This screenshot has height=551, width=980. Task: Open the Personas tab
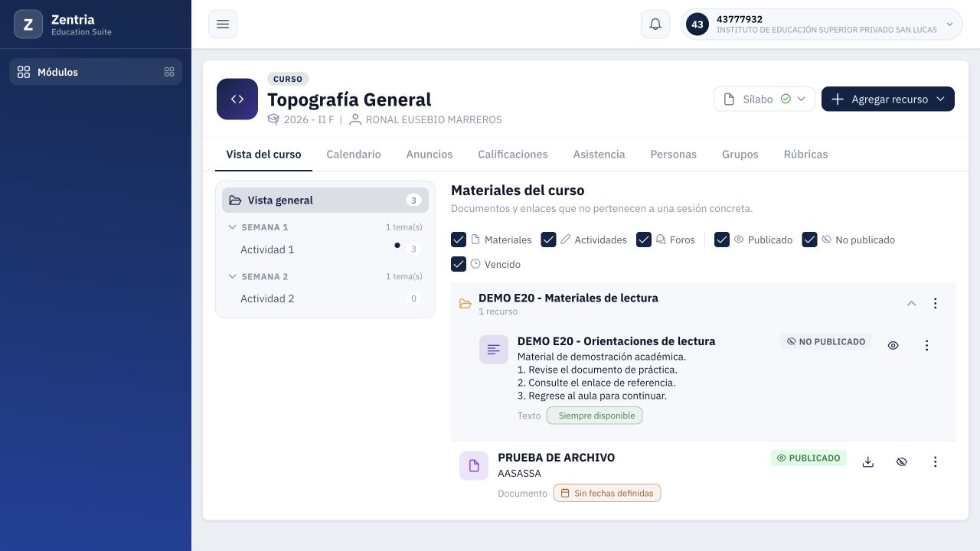pyautogui.click(x=674, y=154)
